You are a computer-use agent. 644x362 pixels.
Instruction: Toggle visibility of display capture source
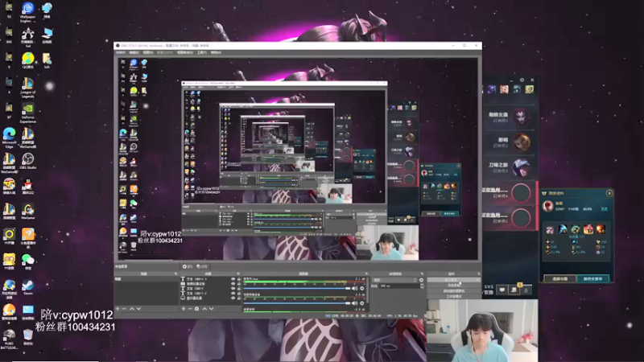click(233, 298)
